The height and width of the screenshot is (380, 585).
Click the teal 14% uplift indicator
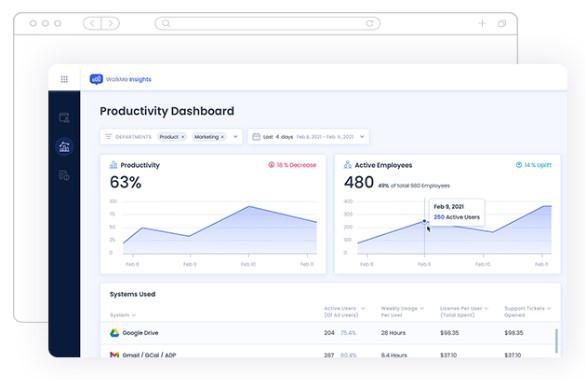(534, 165)
